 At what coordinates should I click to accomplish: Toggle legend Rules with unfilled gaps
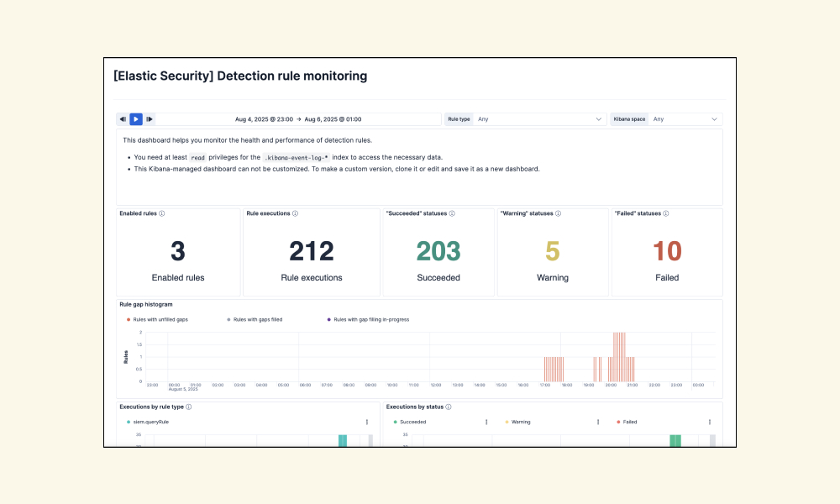pos(157,320)
